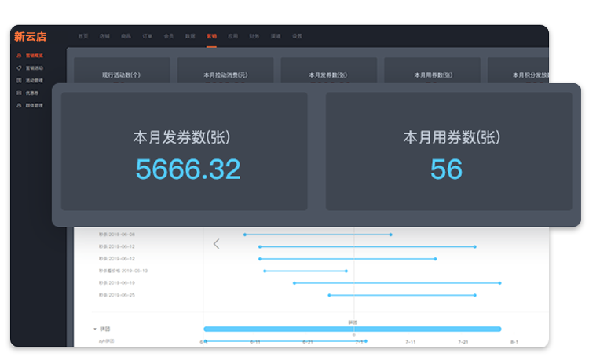Click the 本月发券数(张) 5666.32 card

[184, 151]
